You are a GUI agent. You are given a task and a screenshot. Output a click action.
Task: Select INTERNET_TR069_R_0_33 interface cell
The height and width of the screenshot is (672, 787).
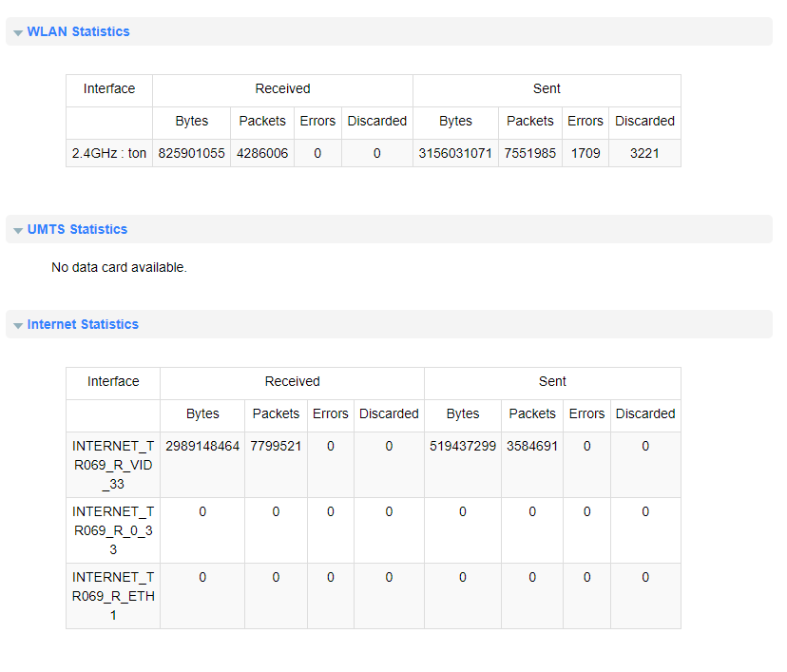pyautogui.click(x=113, y=530)
